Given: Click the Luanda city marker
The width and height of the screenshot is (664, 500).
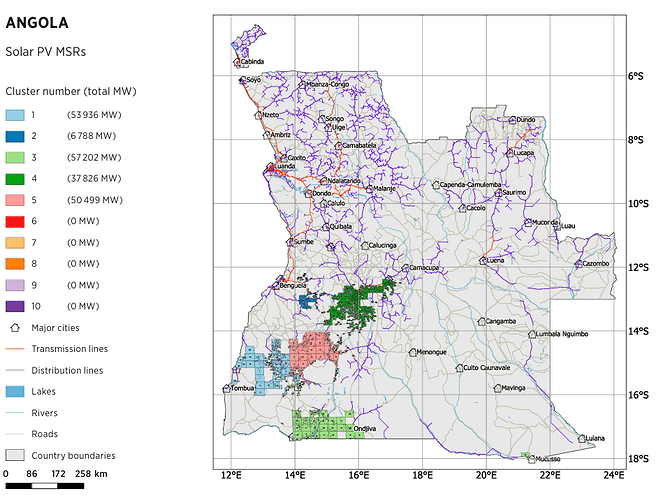Looking at the screenshot, I should pyautogui.click(x=269, y=168).
